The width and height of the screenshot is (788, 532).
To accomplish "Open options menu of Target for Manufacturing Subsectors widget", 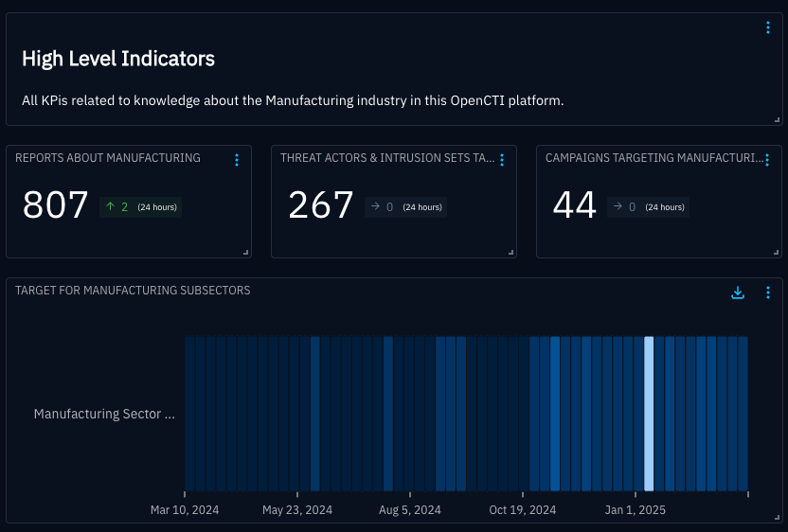I will pos(767,293).
